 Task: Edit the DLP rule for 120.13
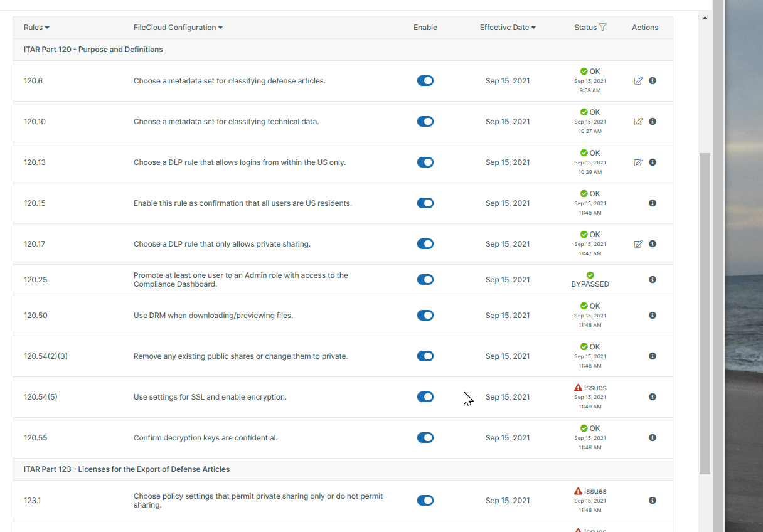click(x=638, y=162)
